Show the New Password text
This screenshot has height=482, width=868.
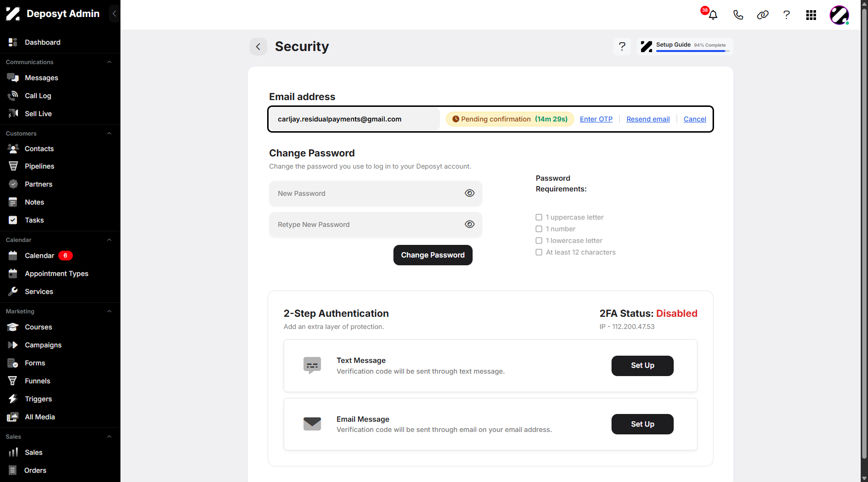469,193
